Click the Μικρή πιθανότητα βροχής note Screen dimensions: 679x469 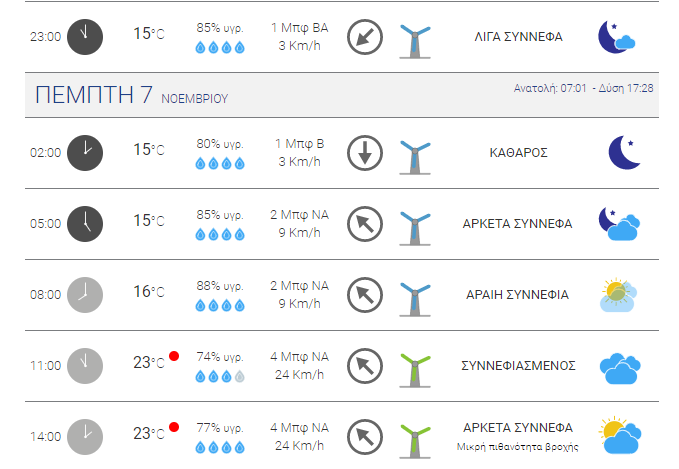517,446
